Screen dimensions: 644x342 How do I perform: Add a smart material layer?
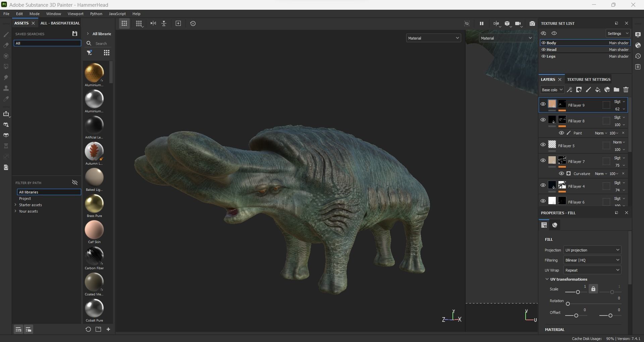click(607, 90)
